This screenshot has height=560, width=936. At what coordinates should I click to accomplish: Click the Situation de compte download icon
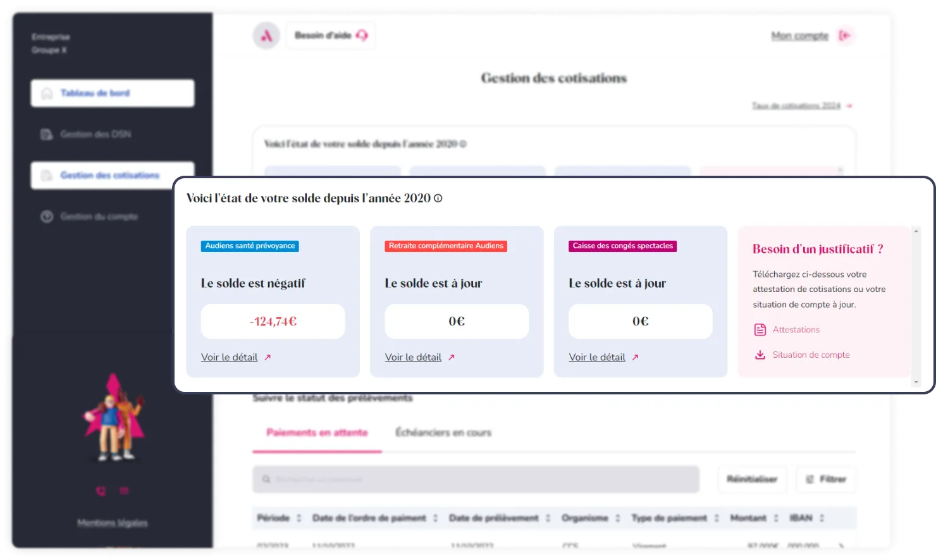(760, 355)
